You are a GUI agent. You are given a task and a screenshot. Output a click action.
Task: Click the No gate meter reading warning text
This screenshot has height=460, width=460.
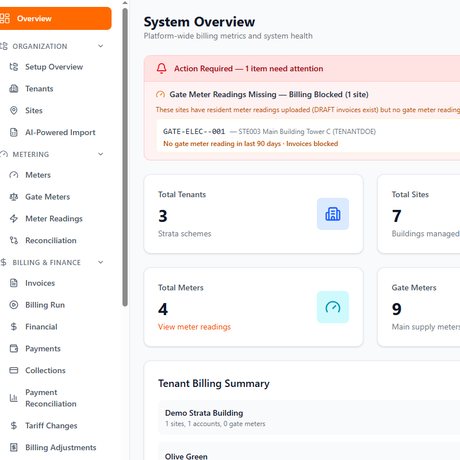pos(250,144)
